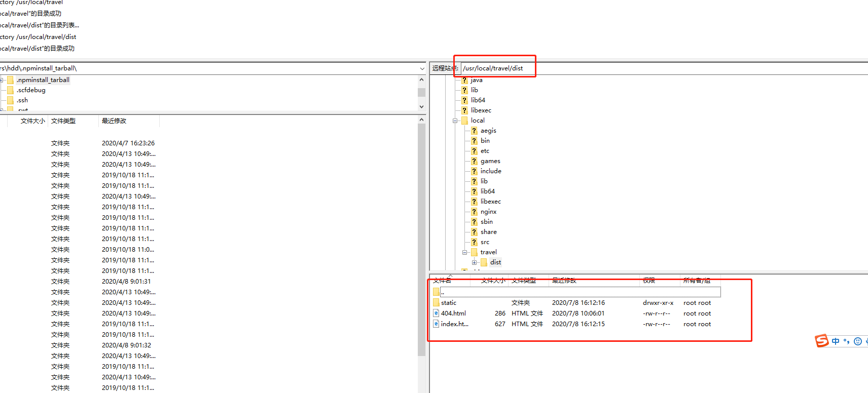This screenshot has height=393, width=868.
Task: Select the java tree item label
Action: pos(477,80)
